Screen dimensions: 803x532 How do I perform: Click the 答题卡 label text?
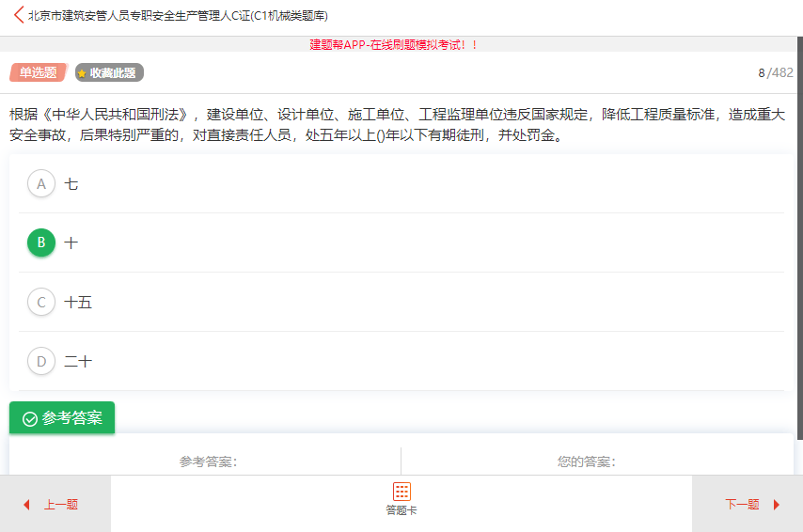(401, 510)
